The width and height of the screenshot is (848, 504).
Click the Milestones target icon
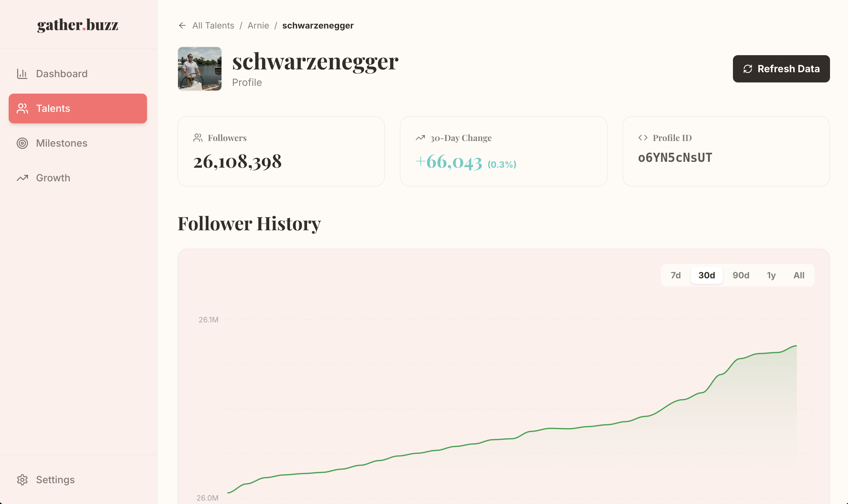pos(22,143)
